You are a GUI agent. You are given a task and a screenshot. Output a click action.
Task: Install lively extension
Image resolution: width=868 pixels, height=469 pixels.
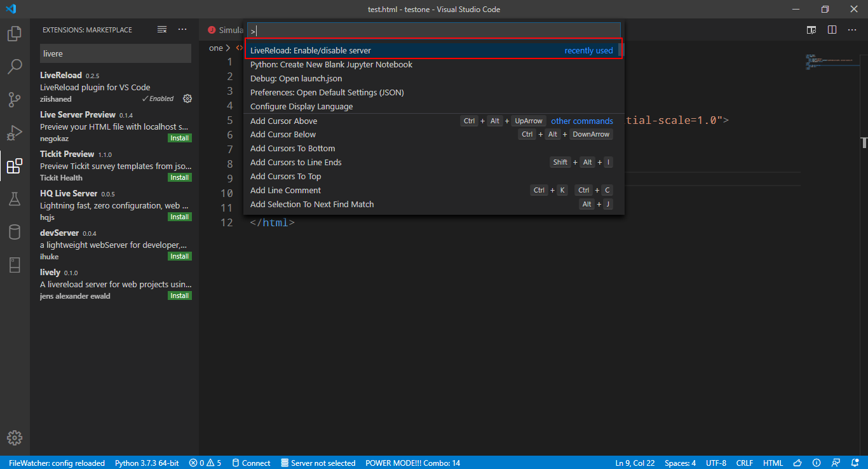click(180, 296)
